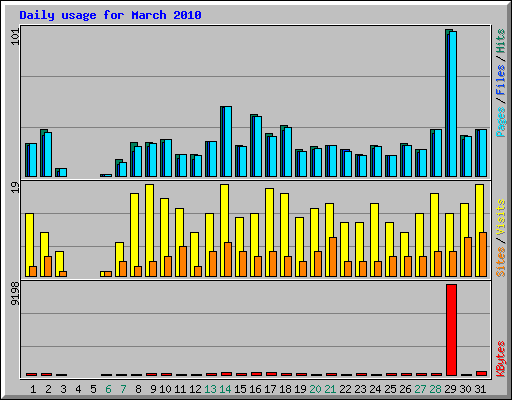
Task: Click the yellow visits bar for day 9
Action: tap(149, 230)
